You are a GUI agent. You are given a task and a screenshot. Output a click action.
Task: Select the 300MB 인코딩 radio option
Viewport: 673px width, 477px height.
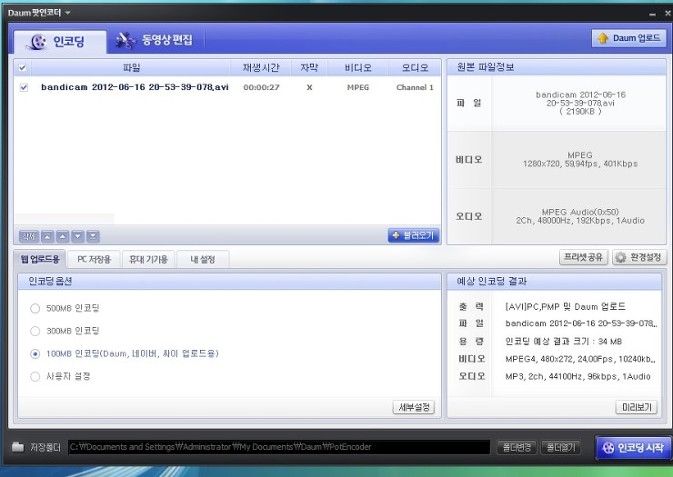35,331
